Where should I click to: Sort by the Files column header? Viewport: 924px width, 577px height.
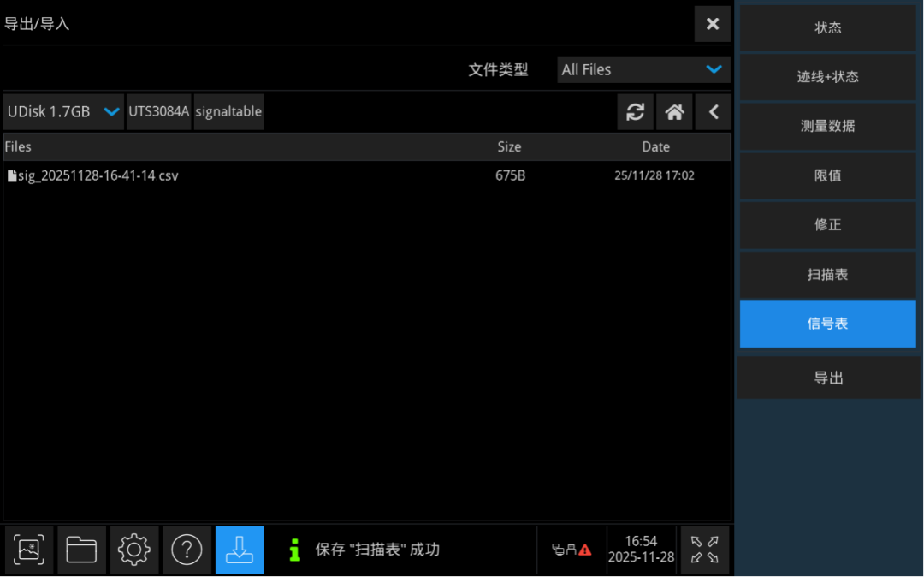[x=18, y=146]
